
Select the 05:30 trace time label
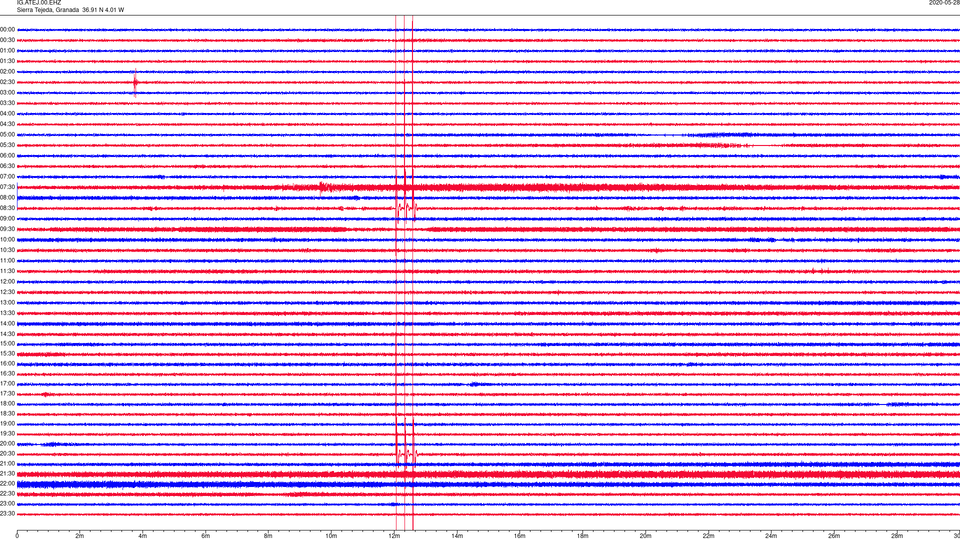(x=7, y=145)
